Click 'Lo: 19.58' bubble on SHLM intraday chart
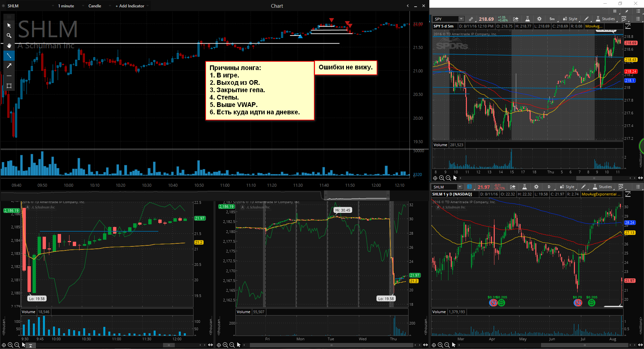This screenshot has height=349, width=644. click(x=37, y=298)
